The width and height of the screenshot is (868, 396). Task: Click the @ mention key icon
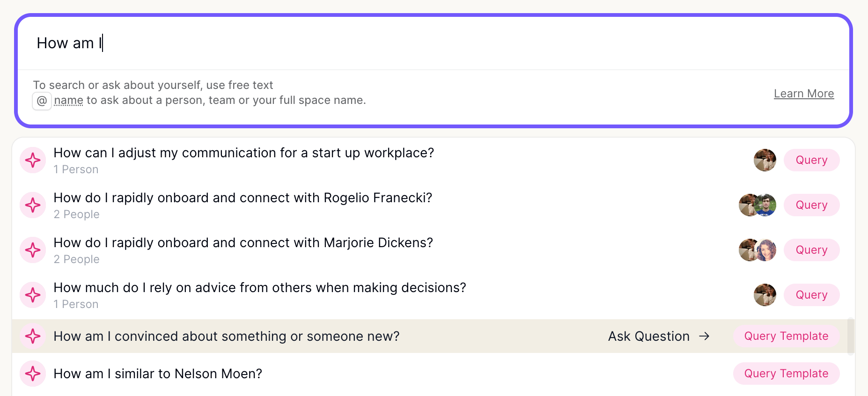click(42, 101)
